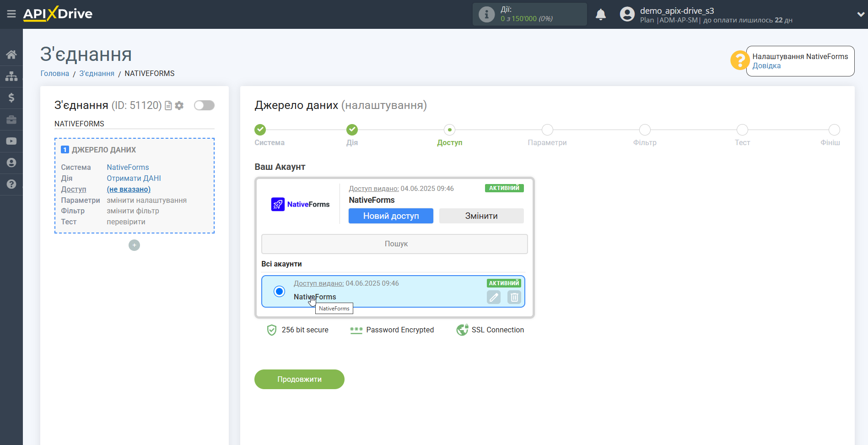Open connection settings gear icon
868x445 pixels.
pos(179,106)
